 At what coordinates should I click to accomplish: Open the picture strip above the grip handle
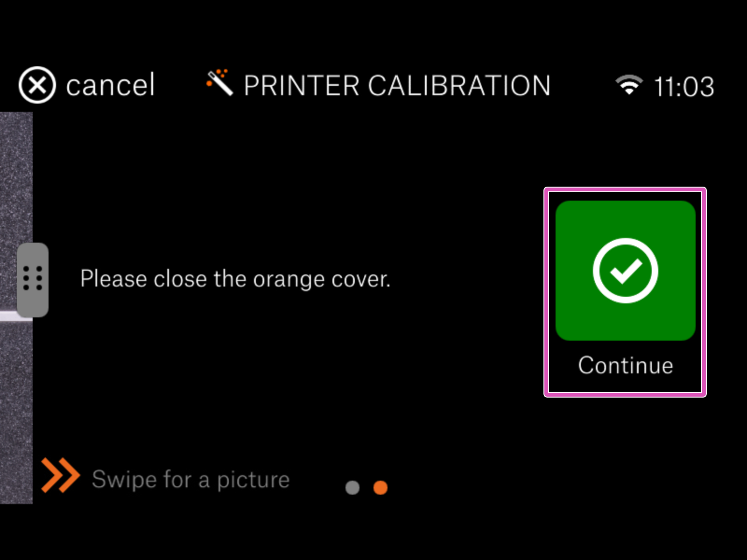coord(16,177)
